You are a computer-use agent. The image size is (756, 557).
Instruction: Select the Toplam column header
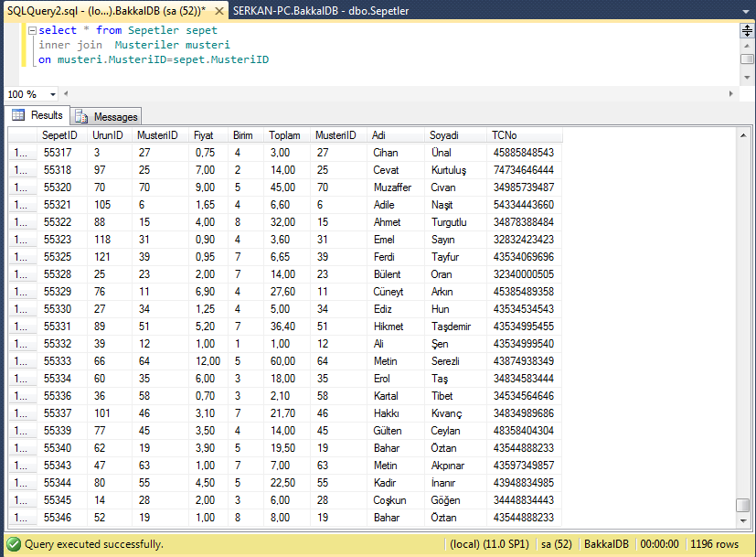click(287, 135)
